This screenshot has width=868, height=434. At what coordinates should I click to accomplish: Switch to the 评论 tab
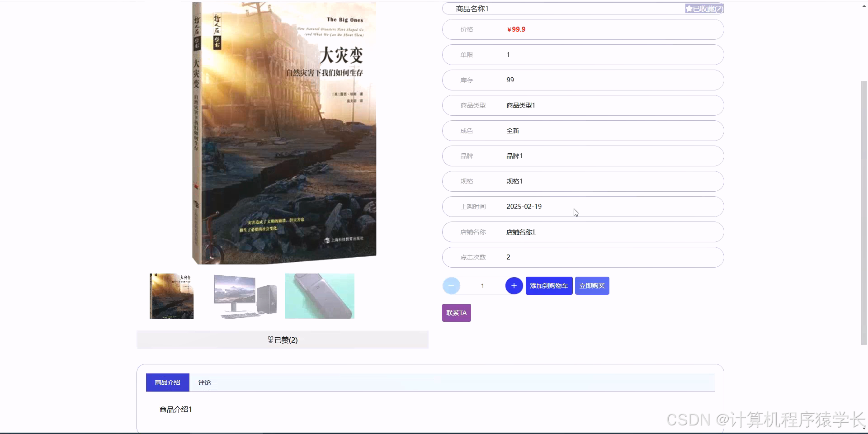point(205,382)
